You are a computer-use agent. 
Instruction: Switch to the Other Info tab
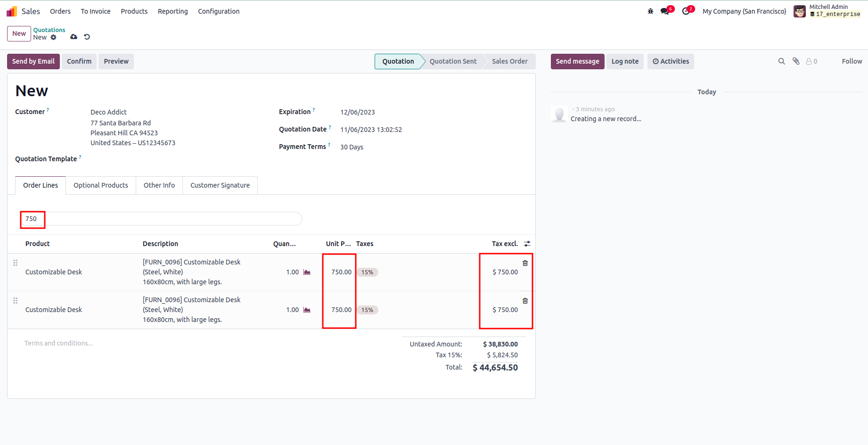(x=159, y=185)
